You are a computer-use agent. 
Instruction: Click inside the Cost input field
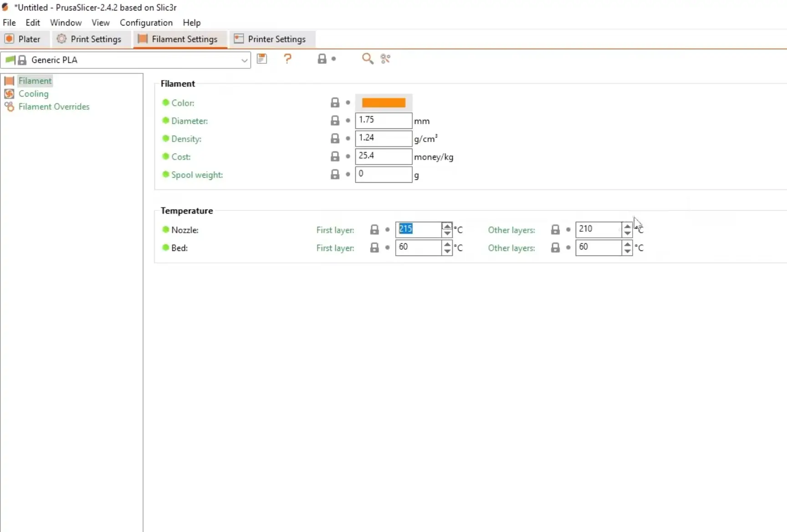383,156
